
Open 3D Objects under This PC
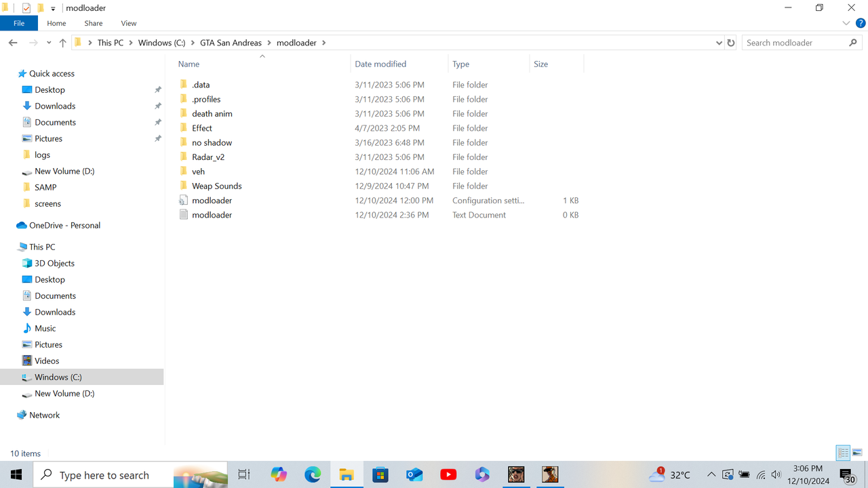click(x=54, y=263)
